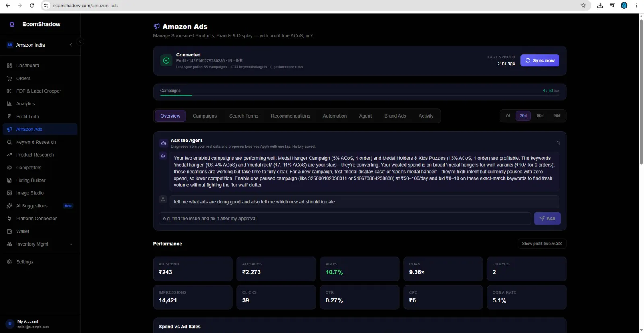Open Listing Builder document icon
This screenshot has width=644, height=333.
[x=9, y=180]
